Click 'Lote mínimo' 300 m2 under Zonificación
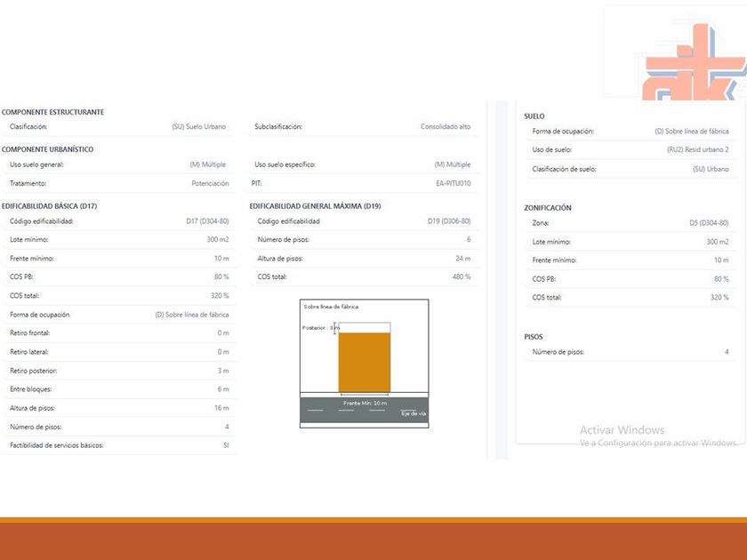This screenshot has height=560, width=747. click(x=718, y=242)
